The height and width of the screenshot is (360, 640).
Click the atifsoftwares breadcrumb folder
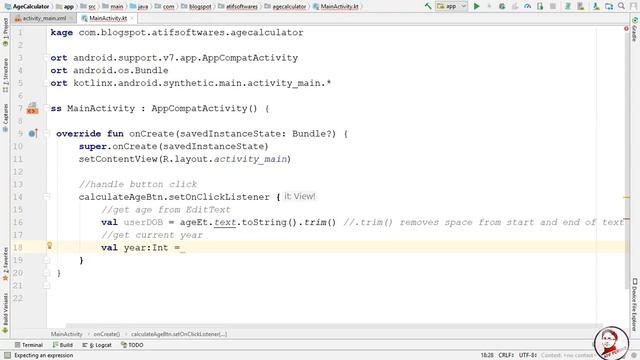coord(238,7)
